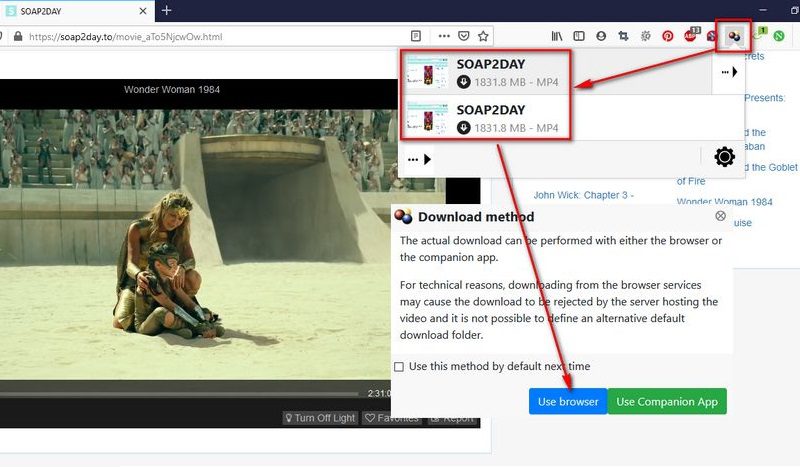This screenshot has width=800, height=467.
Task: Bookmark this page with the star icon
Action: (483, 36)
